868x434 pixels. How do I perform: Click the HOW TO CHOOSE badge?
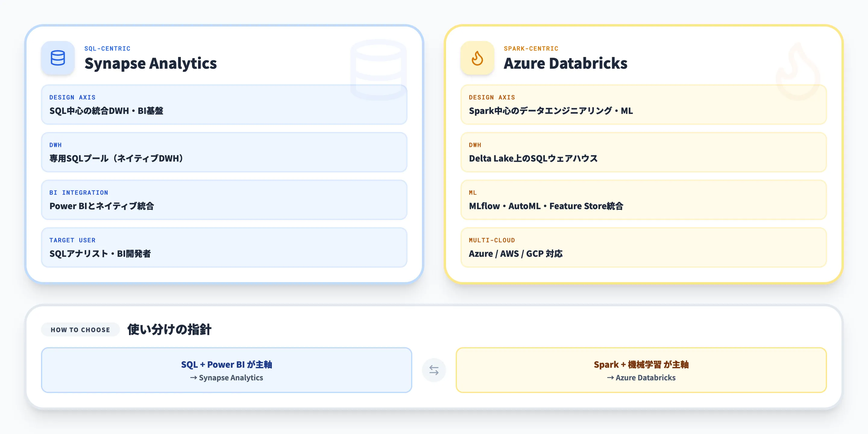coord(80,329)
